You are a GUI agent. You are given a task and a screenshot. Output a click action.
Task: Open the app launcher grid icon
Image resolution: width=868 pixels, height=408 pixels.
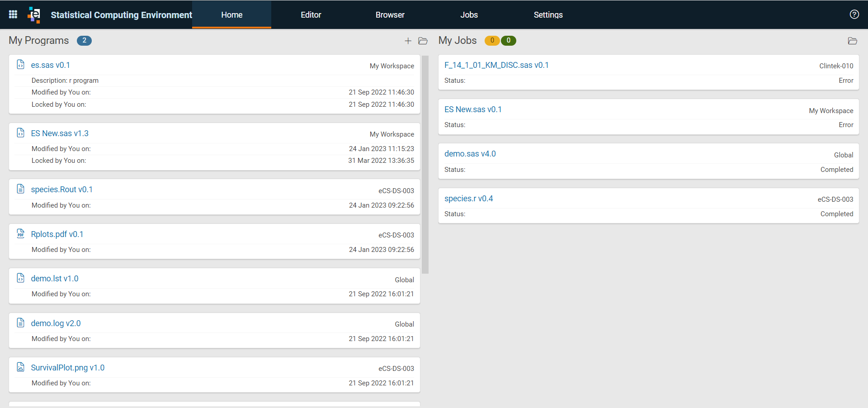click(x=13, y=14)
